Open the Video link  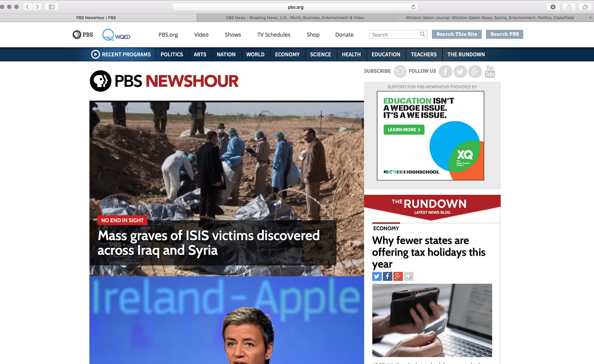pyautogui.click(x=201, y=35)
